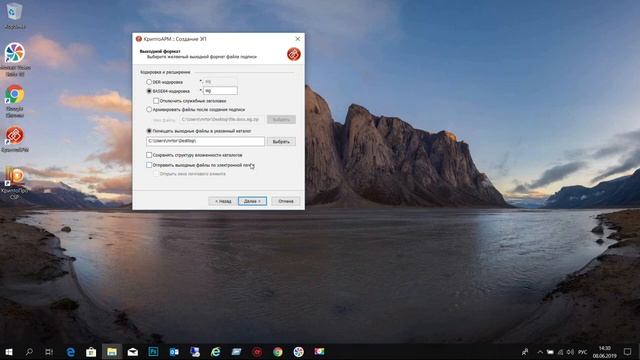Open the People icon in system tray
This screenshot has height=360, width=640.
coord(525,352)
